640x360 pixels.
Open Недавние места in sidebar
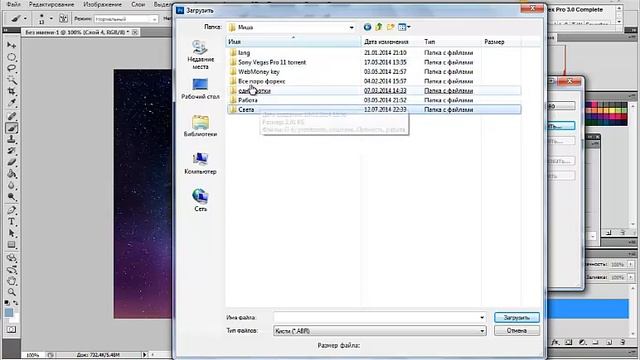[200, 55]
